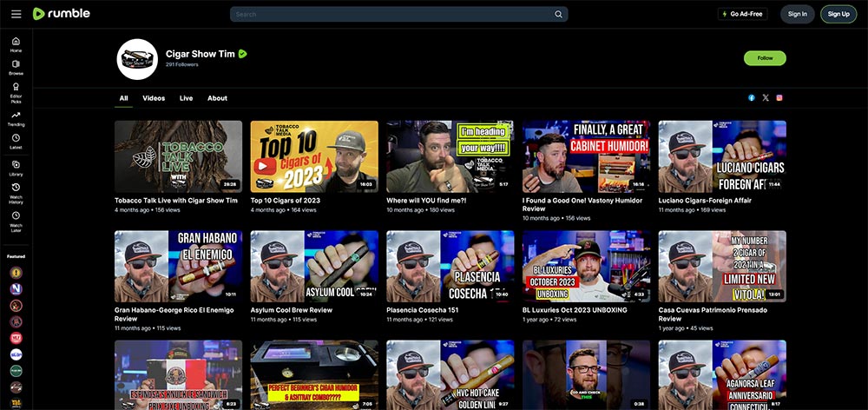The image size is (868, 410).
Task: Open the hamburger menu icon
Action: (x=16, y=14)
